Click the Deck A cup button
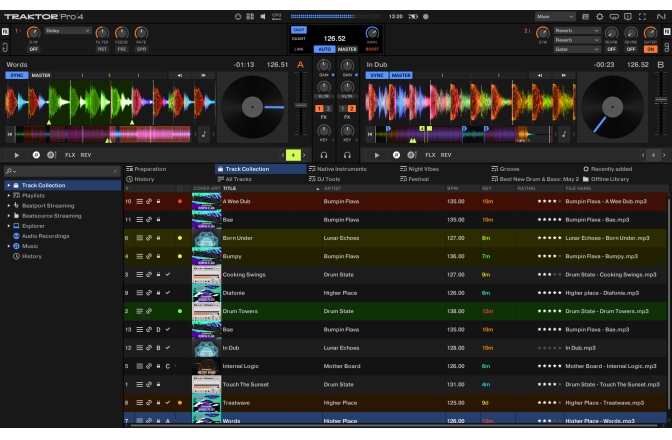Screen dimensions: 672x440 click(x=51, y=155)
